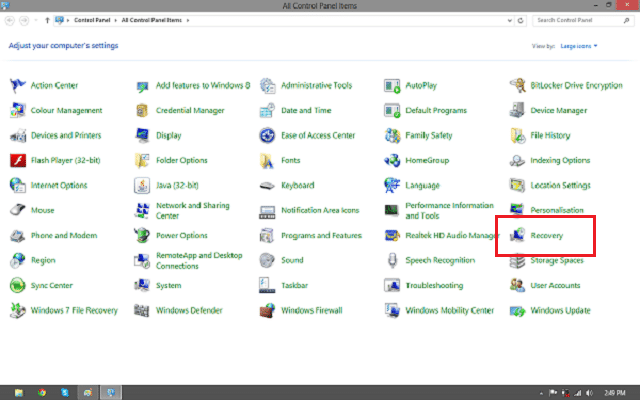Image resolution: width=640 pixels, height=400 pixels.
Task: Click the Devices and Printers icon
Action: [18, 136]
